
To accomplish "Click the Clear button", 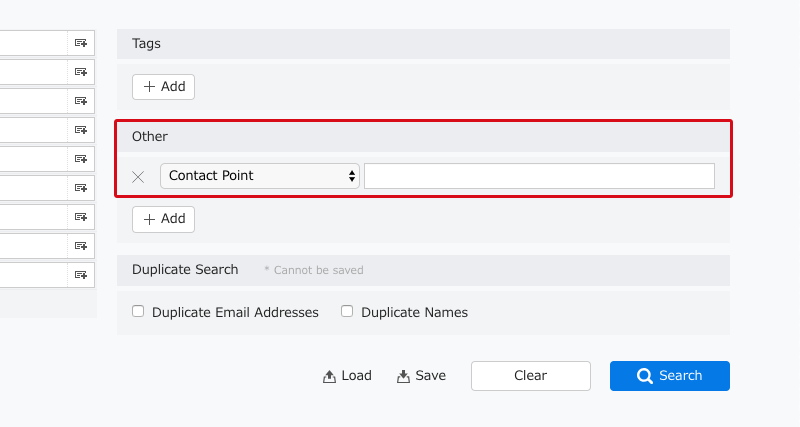I will coord(531,376).
